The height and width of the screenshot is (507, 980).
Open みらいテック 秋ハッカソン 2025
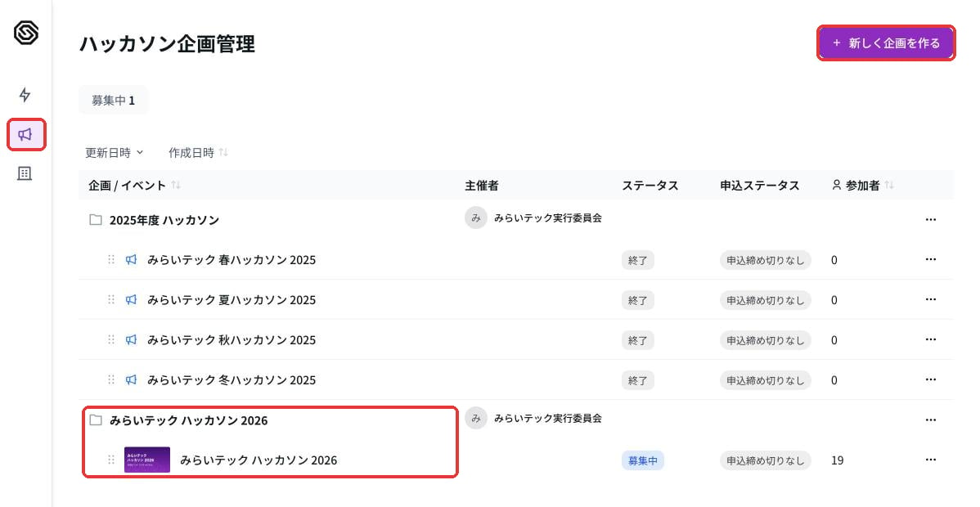232,340
